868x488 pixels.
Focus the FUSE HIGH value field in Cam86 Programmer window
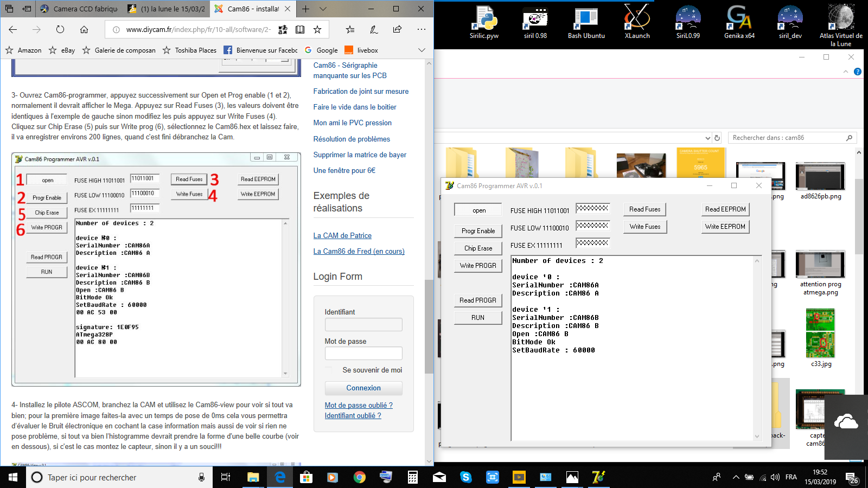[x=592, y=208]
